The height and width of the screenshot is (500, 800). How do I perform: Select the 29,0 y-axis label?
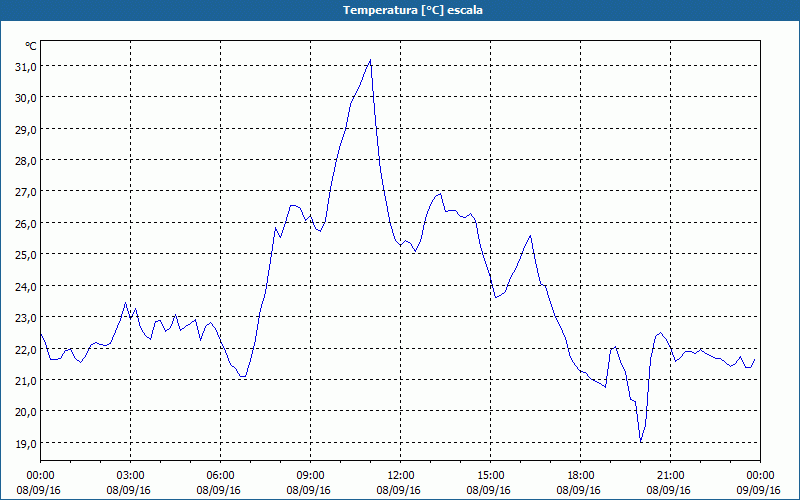coord(26,130)
